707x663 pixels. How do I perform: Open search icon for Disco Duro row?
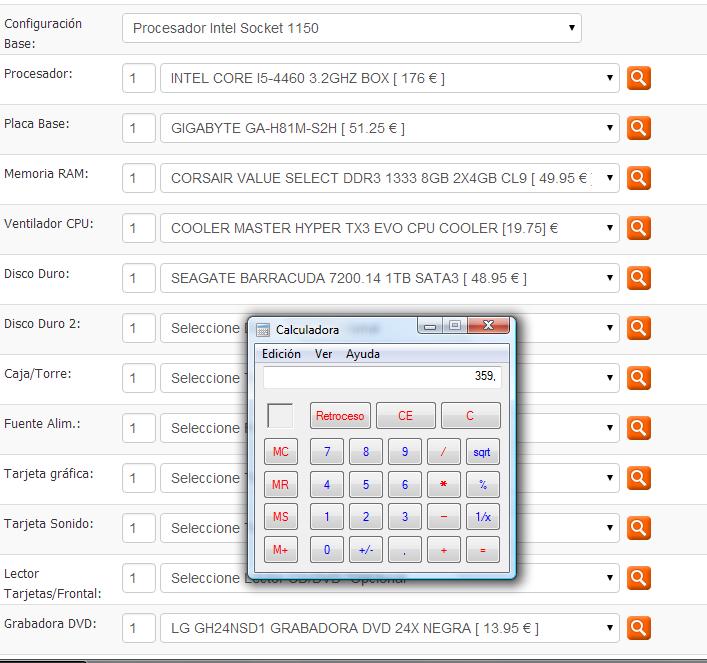point(638,278)
